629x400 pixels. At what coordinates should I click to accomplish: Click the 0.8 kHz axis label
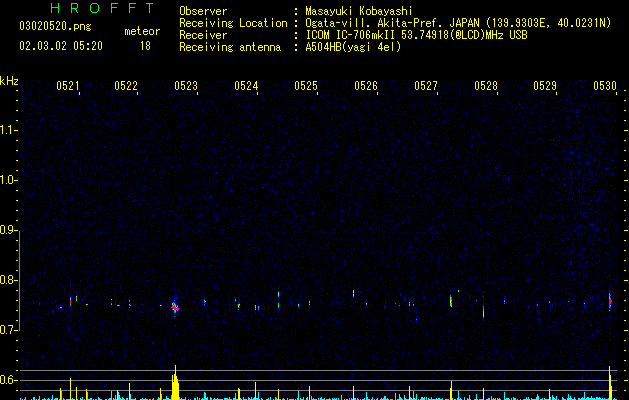tap(9, 280)
